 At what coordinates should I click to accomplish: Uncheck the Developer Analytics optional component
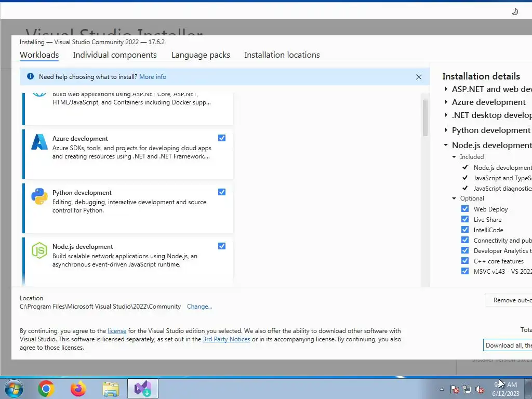(465, 250)
